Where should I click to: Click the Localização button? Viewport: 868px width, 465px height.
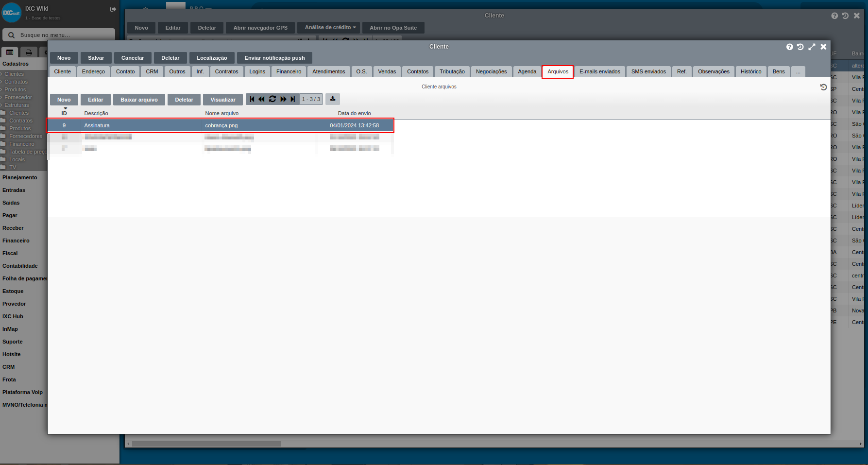point(212,58)
